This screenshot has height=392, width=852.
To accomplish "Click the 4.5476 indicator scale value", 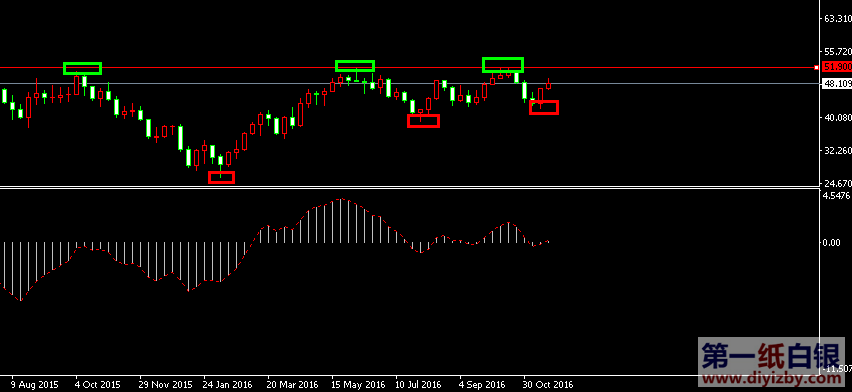I will click(837, 195).
